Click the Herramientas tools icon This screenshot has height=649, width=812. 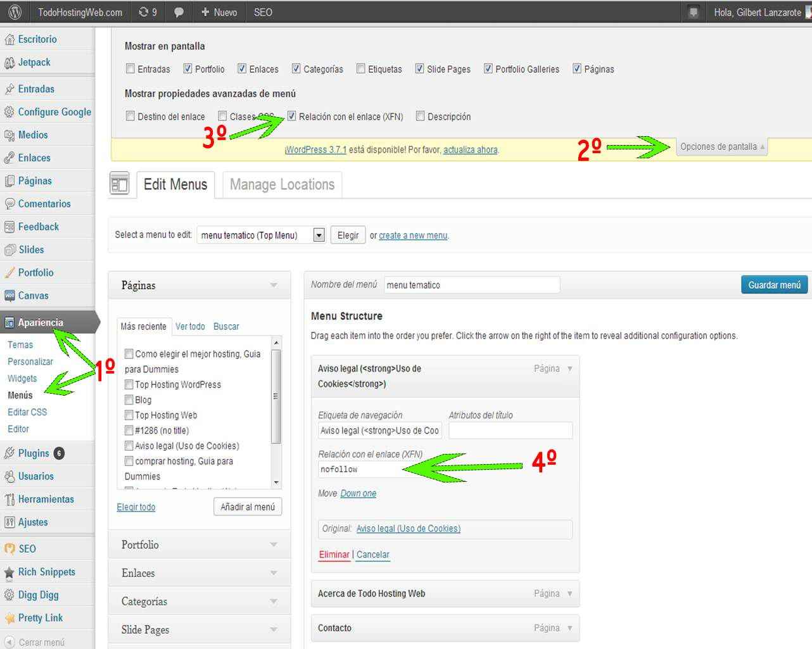tap(10, 500)
